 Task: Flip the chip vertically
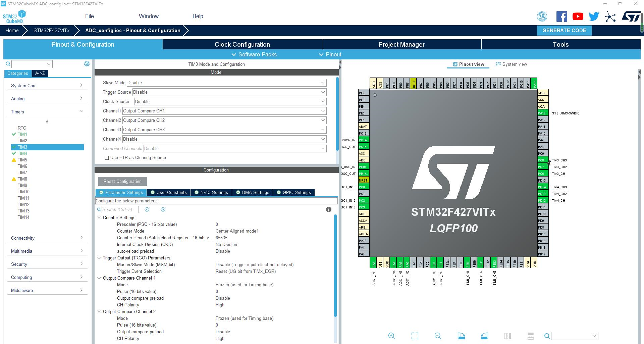click(531, 336)
